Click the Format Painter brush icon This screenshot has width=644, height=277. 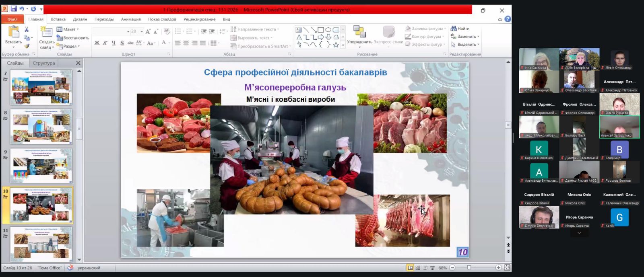pyautogui.click(x=27, y=46)
